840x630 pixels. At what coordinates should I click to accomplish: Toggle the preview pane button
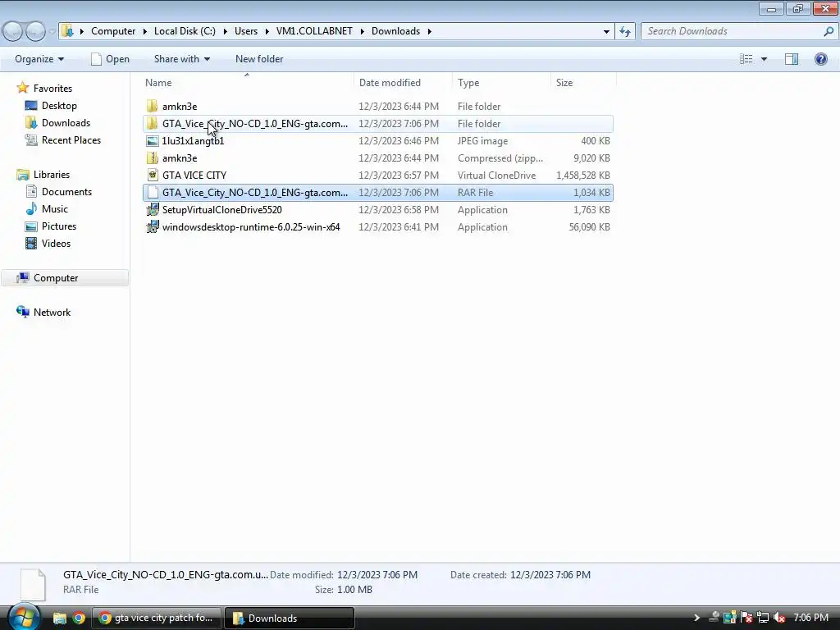[x=792, y=59]
